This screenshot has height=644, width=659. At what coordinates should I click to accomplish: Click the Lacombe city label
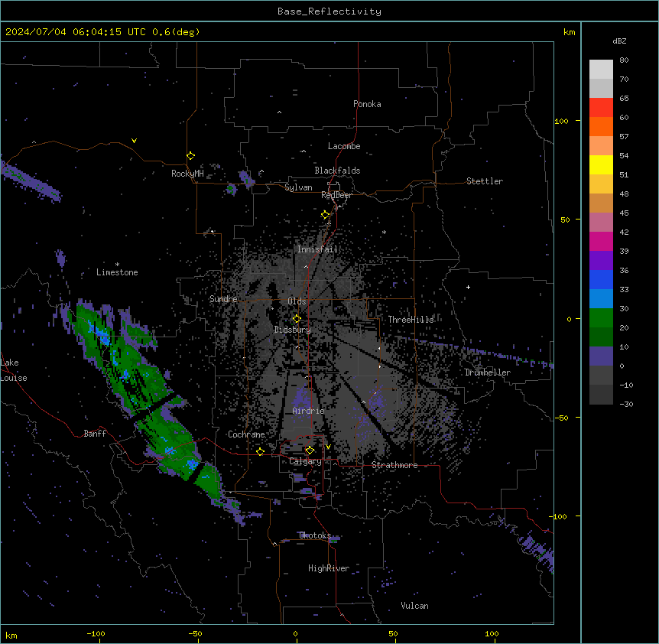pyautogui.click(x=344, y=146)
